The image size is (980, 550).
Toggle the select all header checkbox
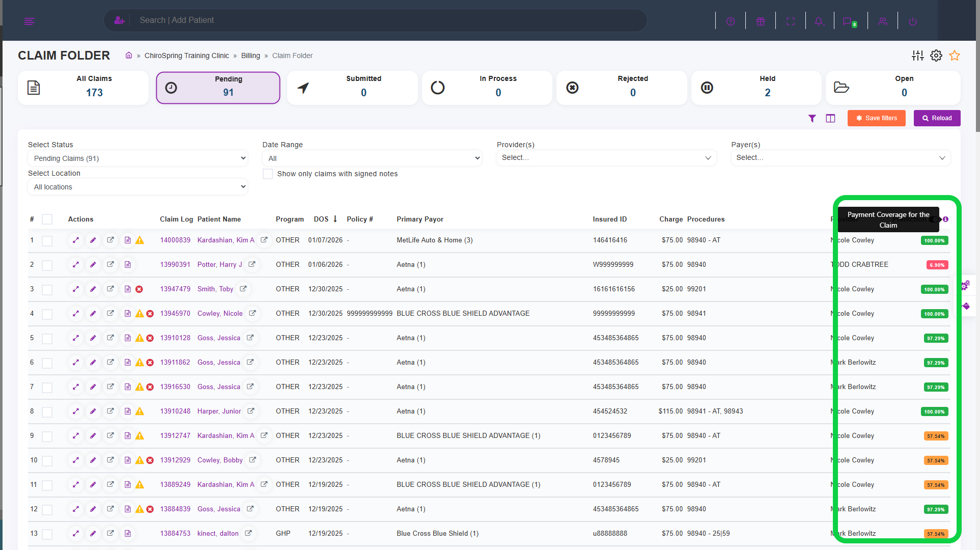click(x=47, y=219)
